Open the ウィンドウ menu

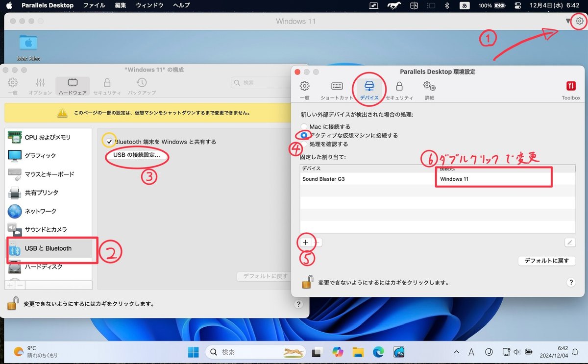[x=149, y=5]
